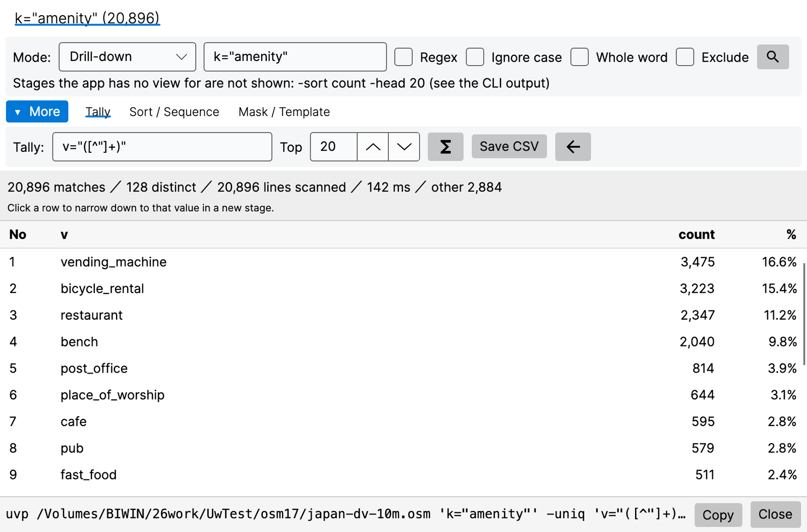Click the % column header
807x532 pixels.
(791, 234)
